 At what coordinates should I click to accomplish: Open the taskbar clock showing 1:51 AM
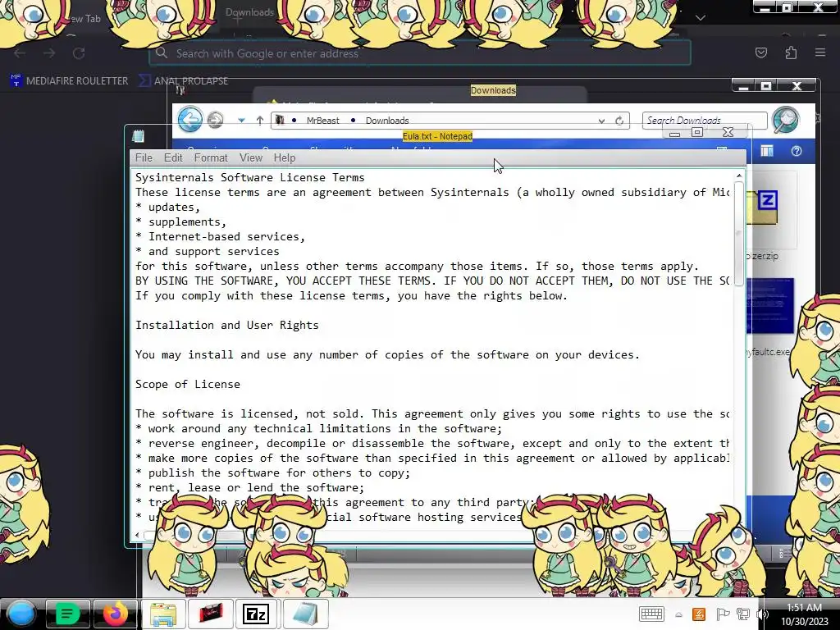point(804,614)
